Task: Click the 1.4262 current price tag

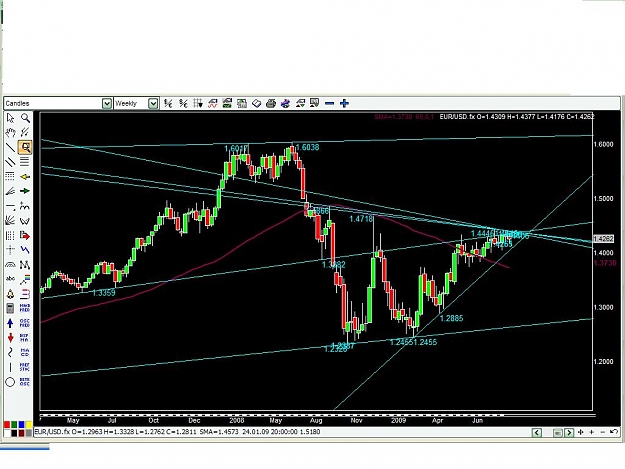Action: click(x=603, y=239)
